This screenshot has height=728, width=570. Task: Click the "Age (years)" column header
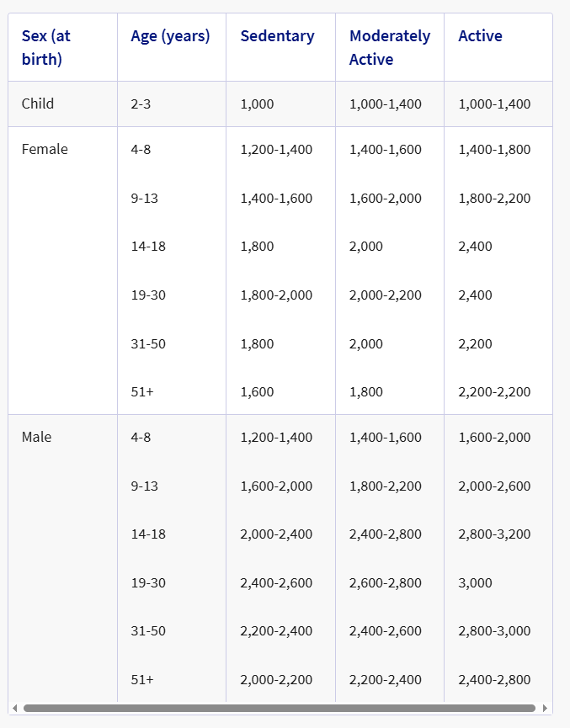tap(170, 36)
